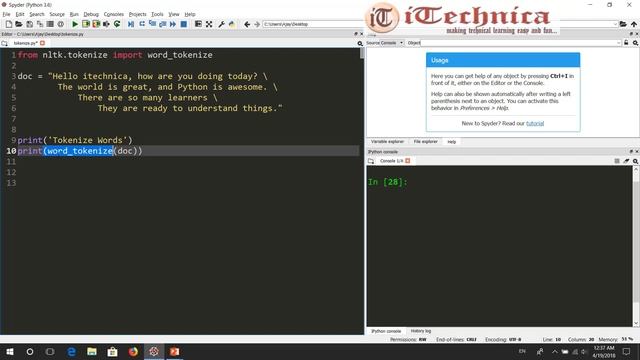Interrupt kernel icon in IPython console

(617, 161)
